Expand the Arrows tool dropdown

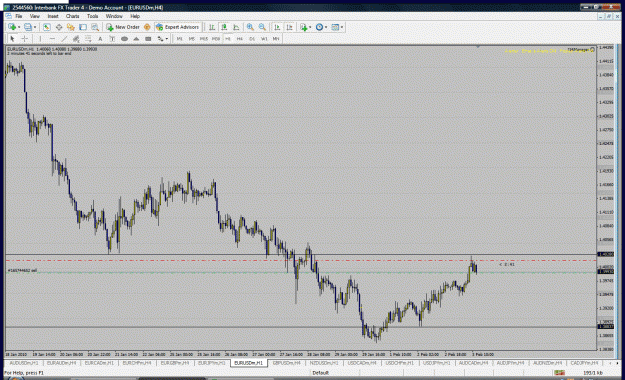(167, 39)
